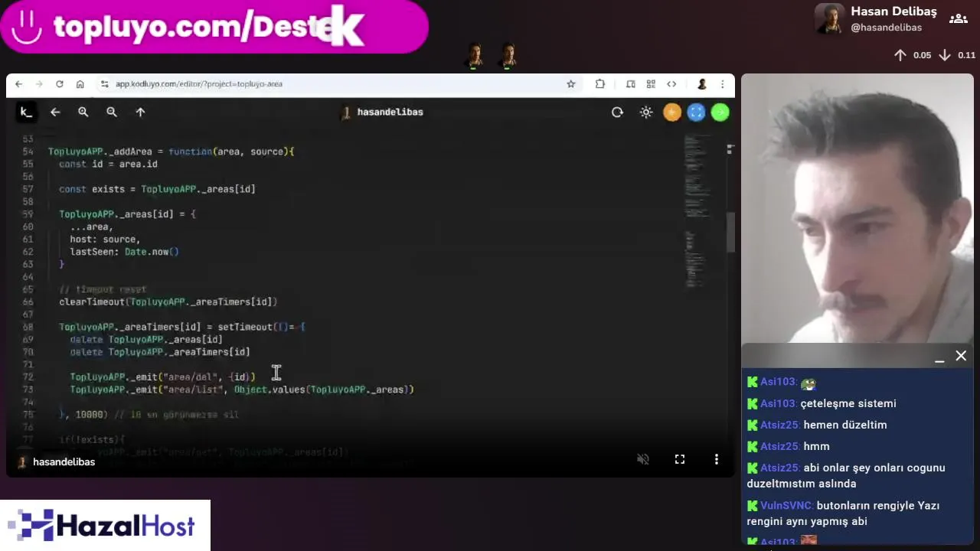The image size is (980, 551).
Task: Click chat message "çeteleşme sistemi"
Action: (848, 403)
